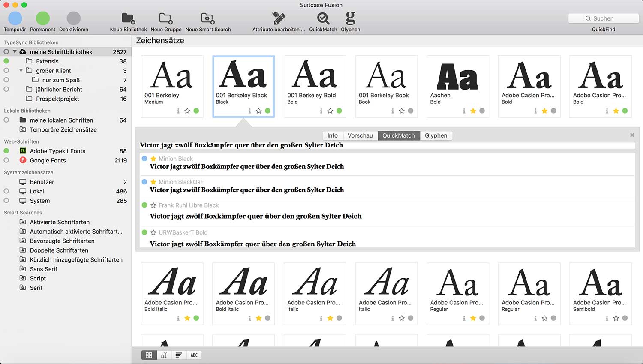Viewport: 643px width, 364px height.
Task: Click the info icon on Aachen Bold
Action: (464, 111)
